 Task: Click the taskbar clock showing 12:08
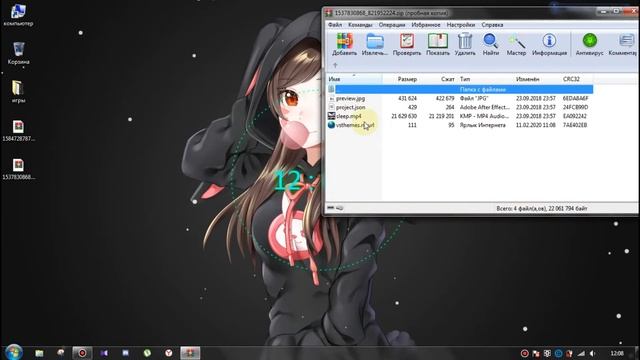[617, 353]
